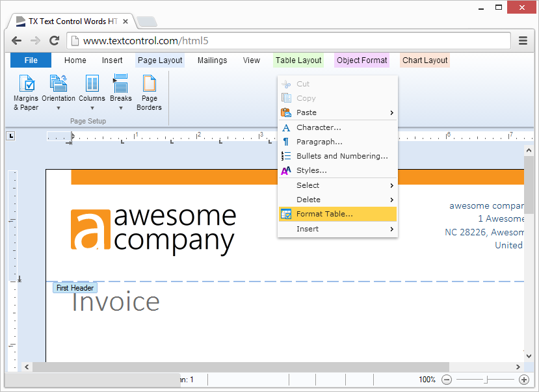Expand the Select submenu arrow
The width and height of the screenshot is (539, 392).
392,185
